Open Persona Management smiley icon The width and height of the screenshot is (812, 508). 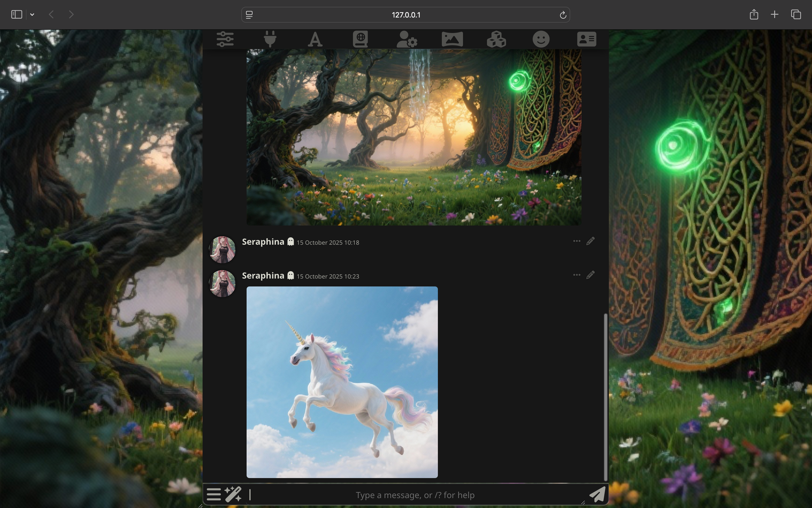pyautogui.click(x=541, y=39)
